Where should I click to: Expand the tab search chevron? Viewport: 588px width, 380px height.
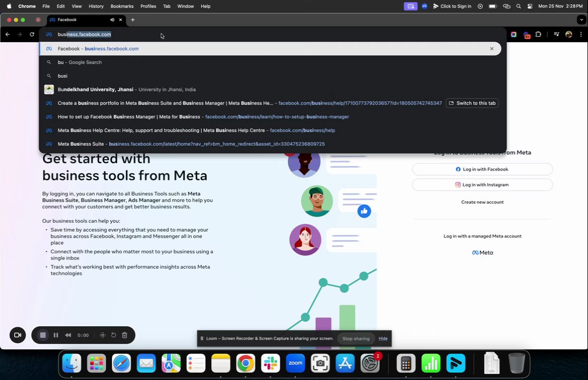[x=582, y=20]
